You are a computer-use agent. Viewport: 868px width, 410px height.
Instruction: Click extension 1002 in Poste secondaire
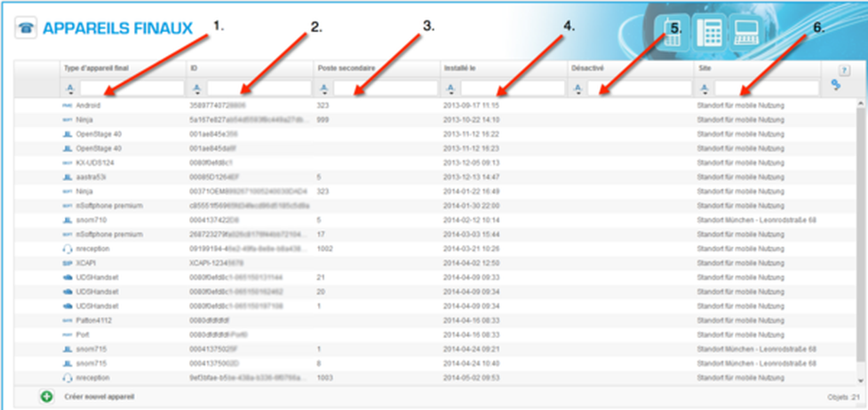[x=325, y=249]
